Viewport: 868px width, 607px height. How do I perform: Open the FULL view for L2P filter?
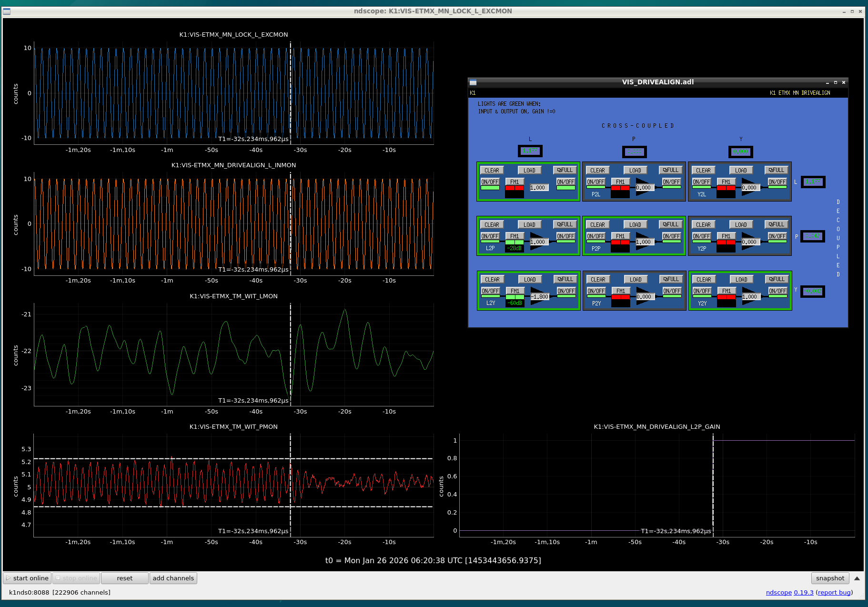[565, 224]
